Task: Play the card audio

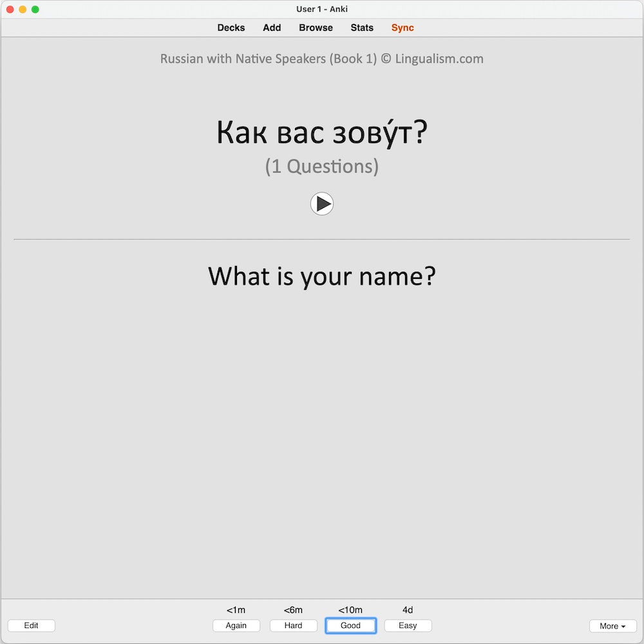Action: 322,204
